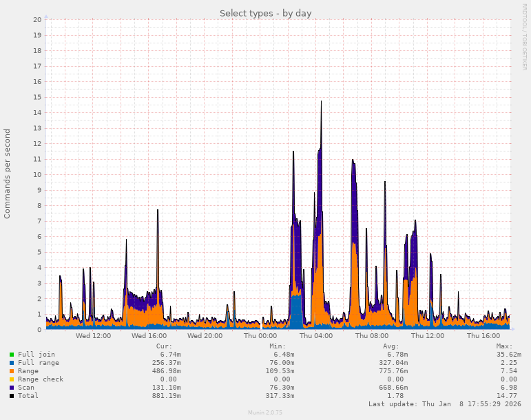Viewport: 531px width, 420px height.
Task: Click the Total max value 14.77
Action: 506,396
